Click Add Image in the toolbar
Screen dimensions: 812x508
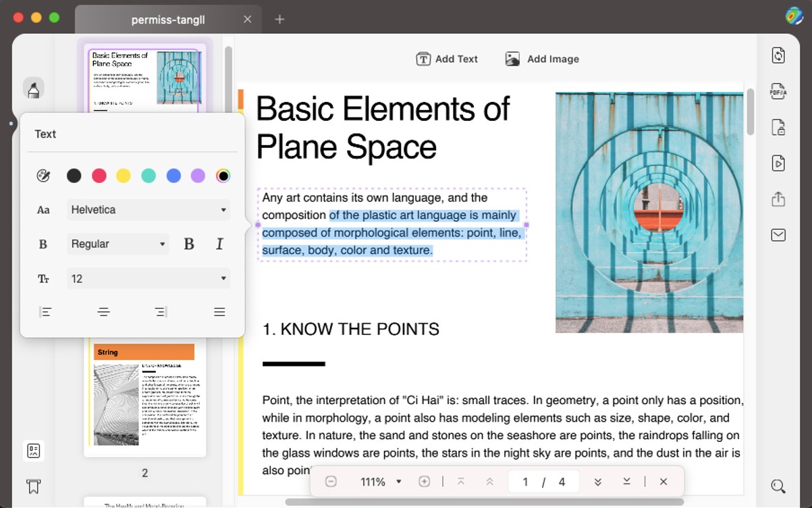click(x=541, y=59)
